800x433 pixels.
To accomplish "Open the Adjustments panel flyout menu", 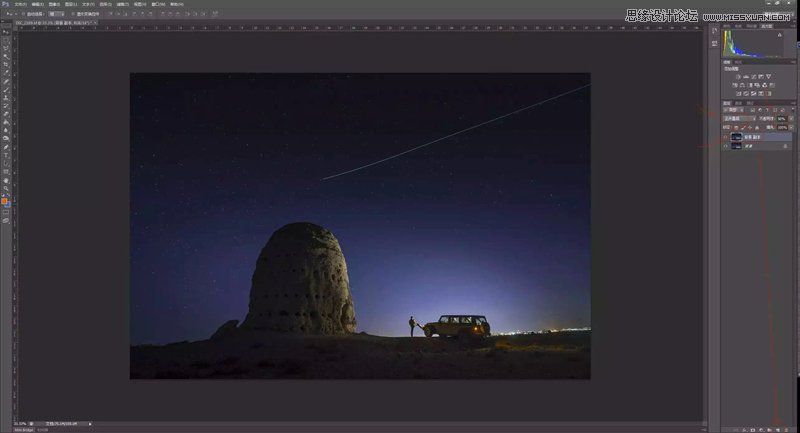I will click(x=793, y=62).
